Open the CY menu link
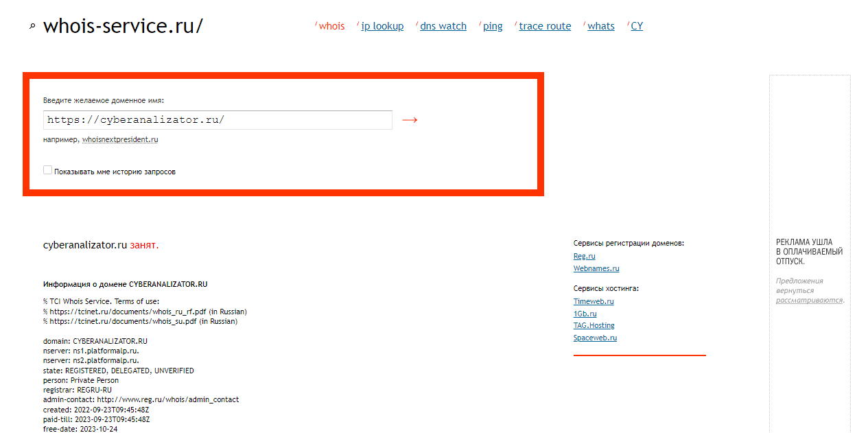The height and width of the screenshot is (433, 868). coord(637,26)
